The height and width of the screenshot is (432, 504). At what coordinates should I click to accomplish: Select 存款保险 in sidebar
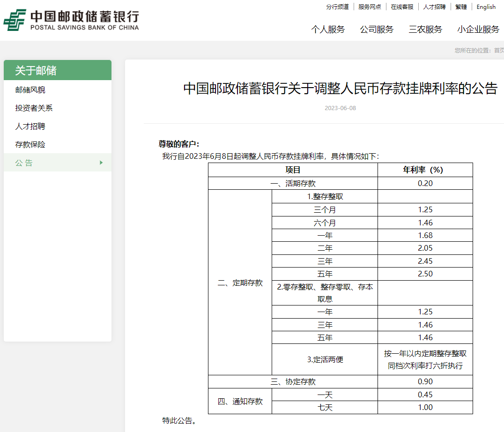pyautogui.click(x=30, y=145)
